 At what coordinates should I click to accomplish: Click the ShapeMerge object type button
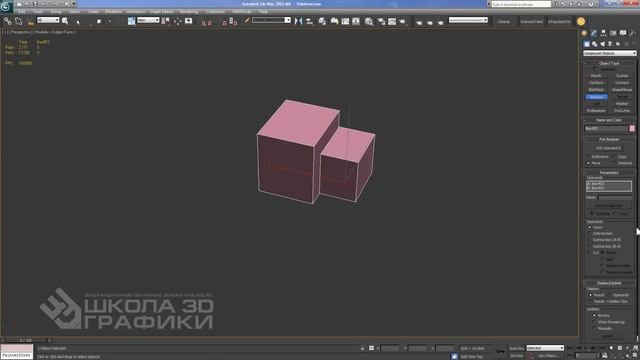coord(622,90)
